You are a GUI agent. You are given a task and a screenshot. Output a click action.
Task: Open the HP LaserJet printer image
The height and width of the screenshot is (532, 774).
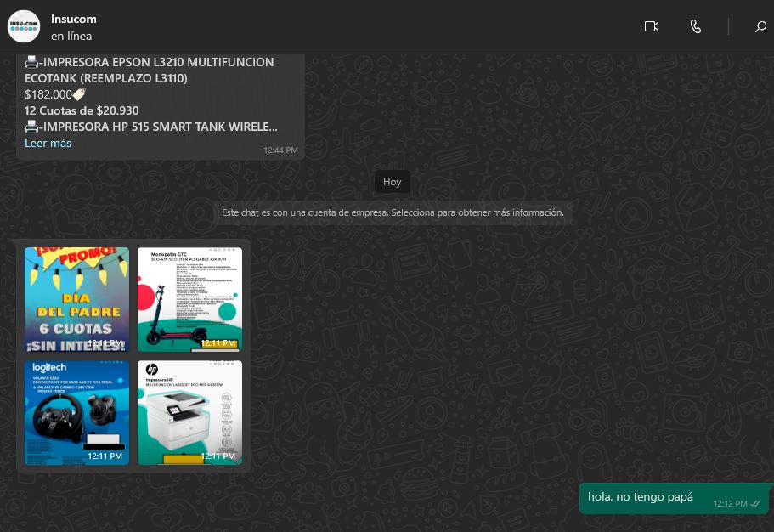coord(189,412)
